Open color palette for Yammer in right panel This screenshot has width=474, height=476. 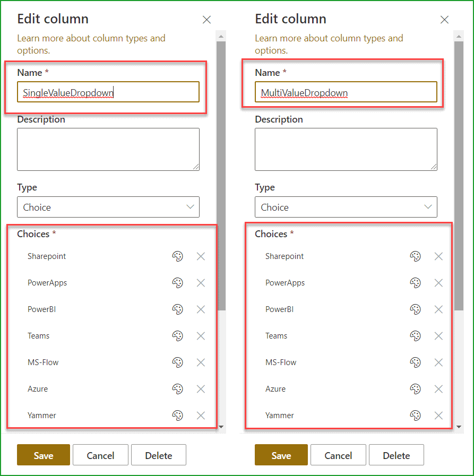pos(415,416)
